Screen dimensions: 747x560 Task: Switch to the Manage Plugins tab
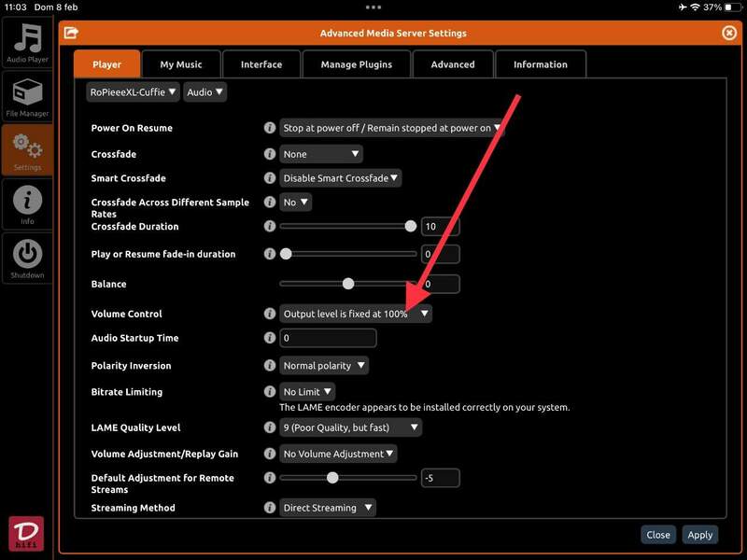click(356, 64)
